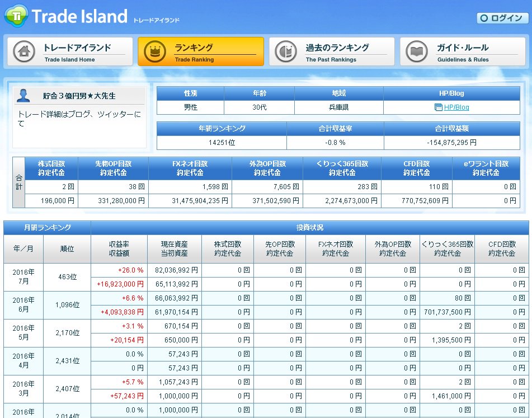Click the total profit rate -0.8 %
Screen dimensions: 532x418
tap(335, 143)
